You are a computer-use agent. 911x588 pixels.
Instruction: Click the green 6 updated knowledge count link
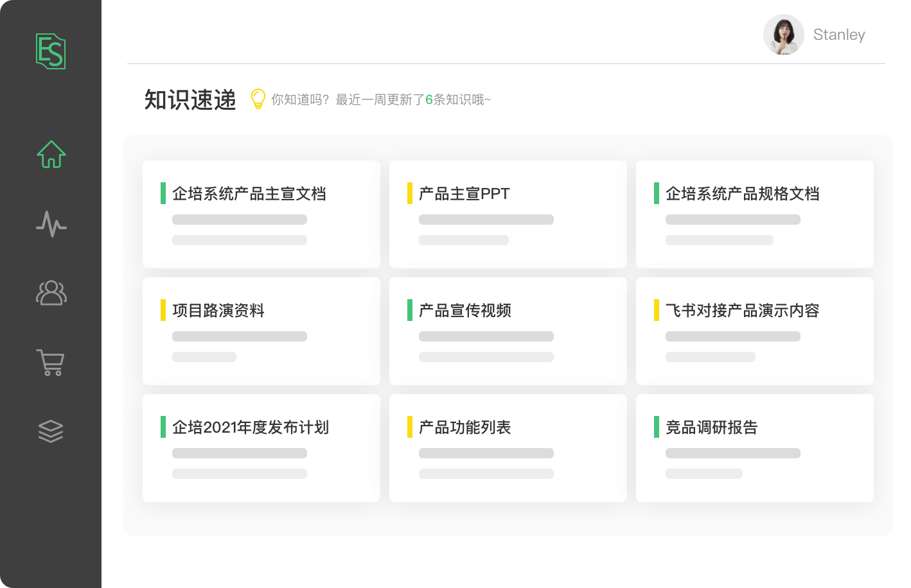tap(427, 100)
